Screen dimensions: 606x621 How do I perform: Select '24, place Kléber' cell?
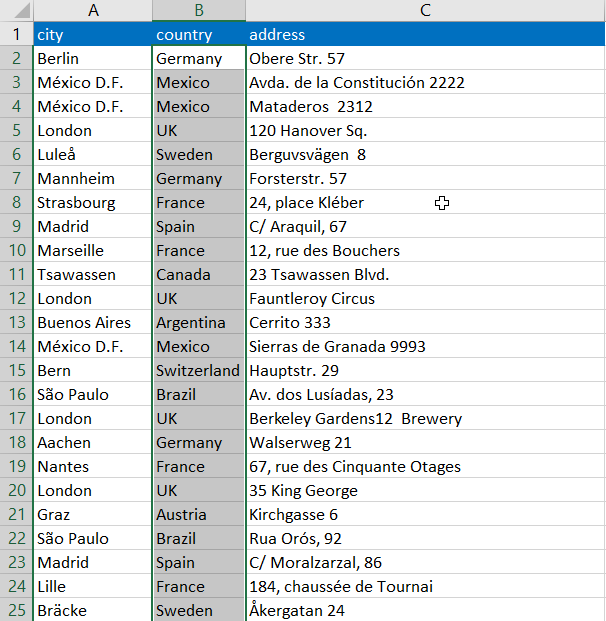point(425,202)
